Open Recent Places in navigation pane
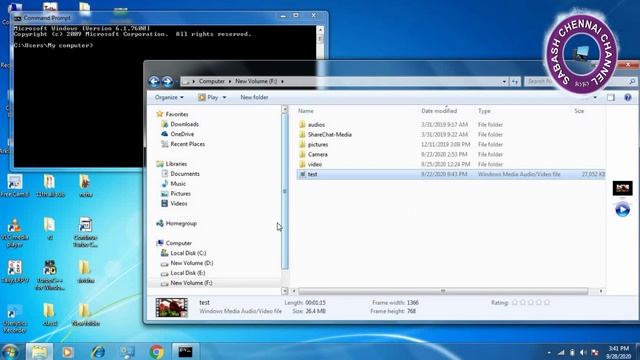The width and height of the screenshot is (640, 360). pos(187,144)
